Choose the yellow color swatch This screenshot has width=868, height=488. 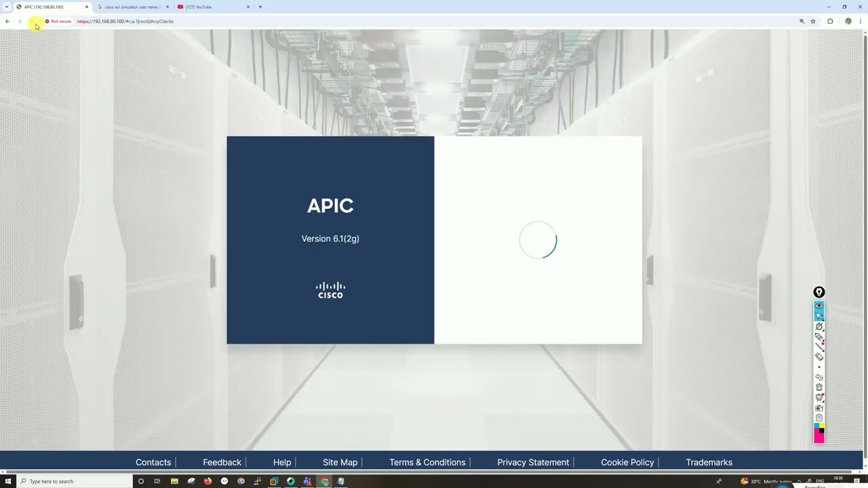822,426
